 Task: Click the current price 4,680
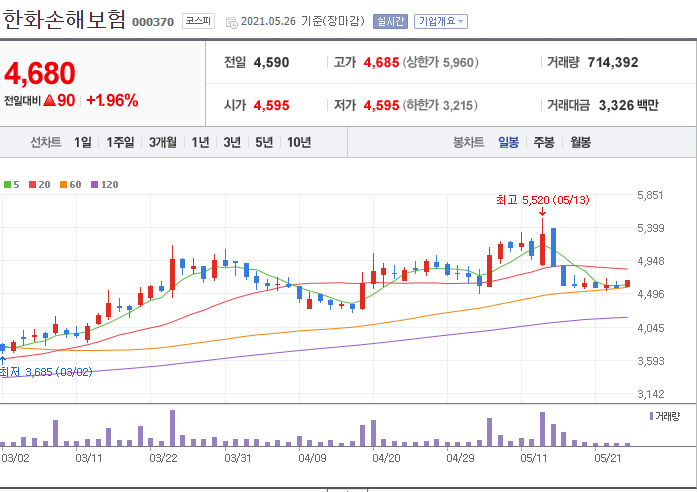(x=40, y=73)
